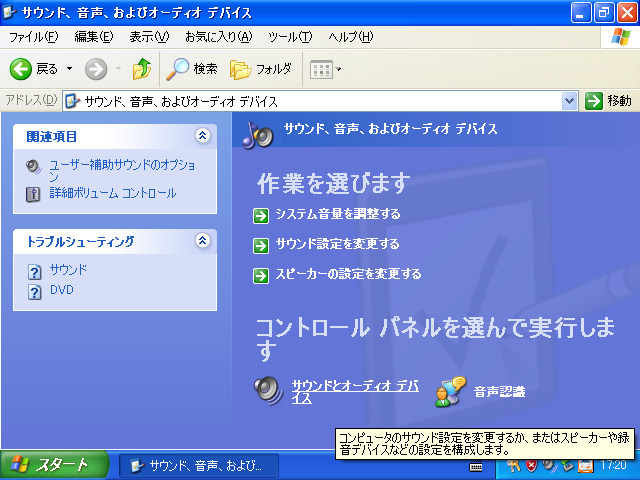The height and width of the screenshot is (480, 640).
Task: Open the 音声認識 control panel link
Action: coord(500,392)
